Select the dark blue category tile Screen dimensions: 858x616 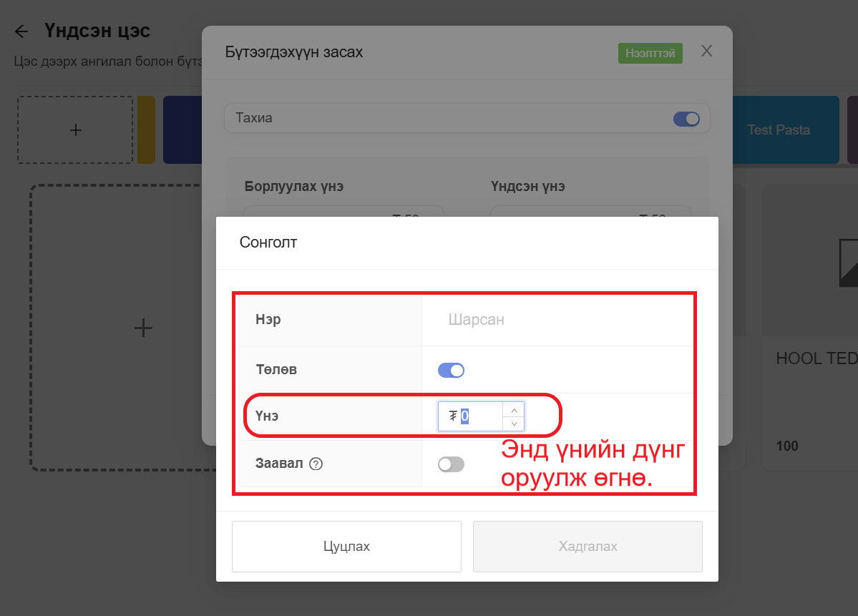pyautogui.click(x=182, y=130)
